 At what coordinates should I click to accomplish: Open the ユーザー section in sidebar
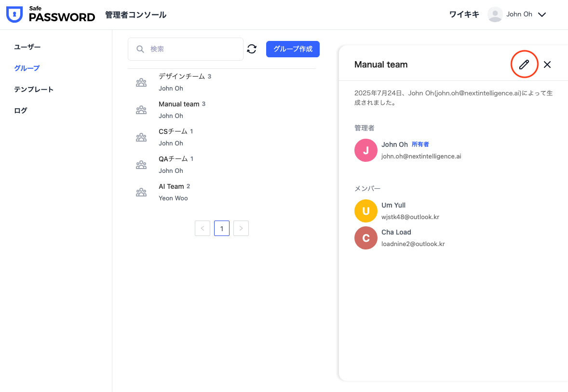27,47
